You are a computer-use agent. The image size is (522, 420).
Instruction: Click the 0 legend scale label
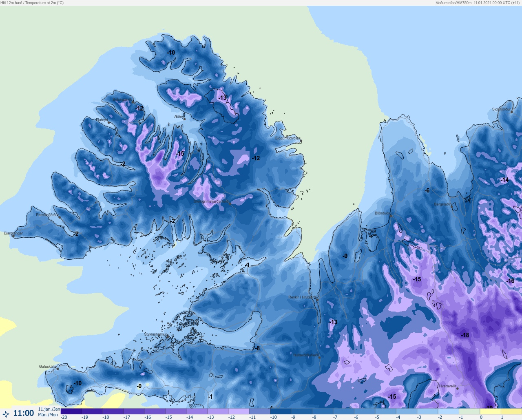(x=481, y=417)
